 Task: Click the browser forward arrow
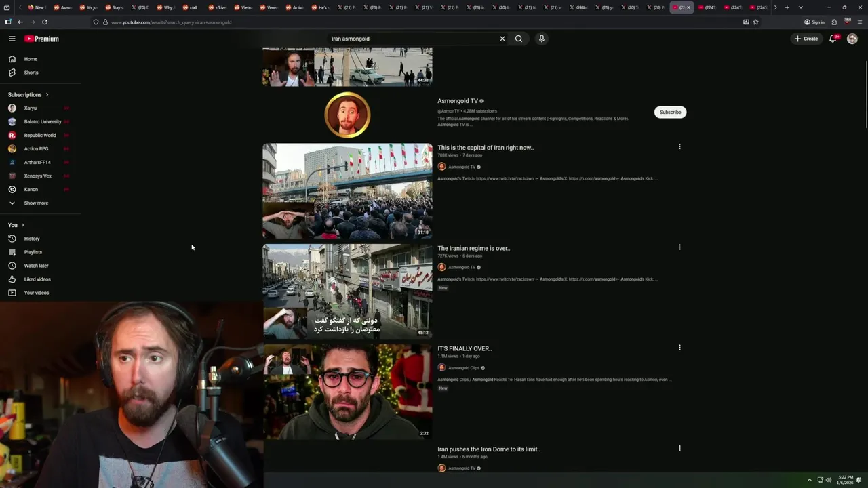pos(32,22)
